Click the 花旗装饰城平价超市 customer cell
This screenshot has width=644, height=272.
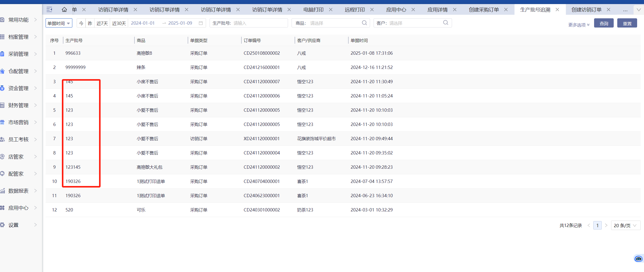(316, 139)
